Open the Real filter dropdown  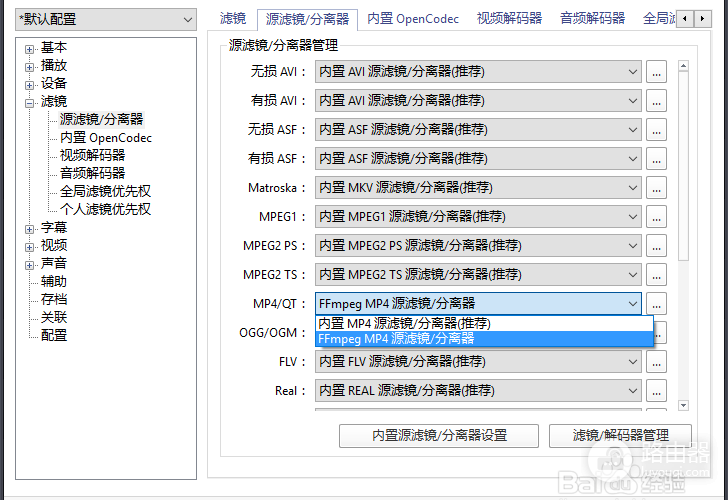[478, 390]
